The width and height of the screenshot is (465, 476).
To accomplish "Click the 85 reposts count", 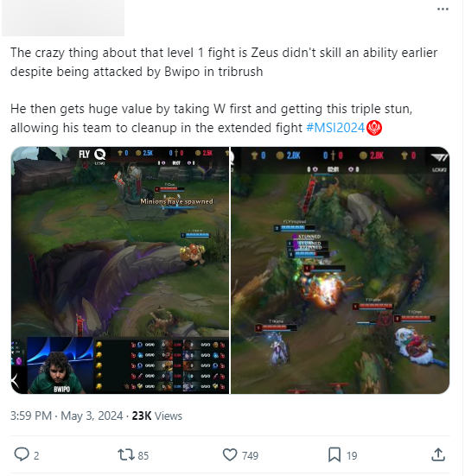I will [x=143, y=455].
